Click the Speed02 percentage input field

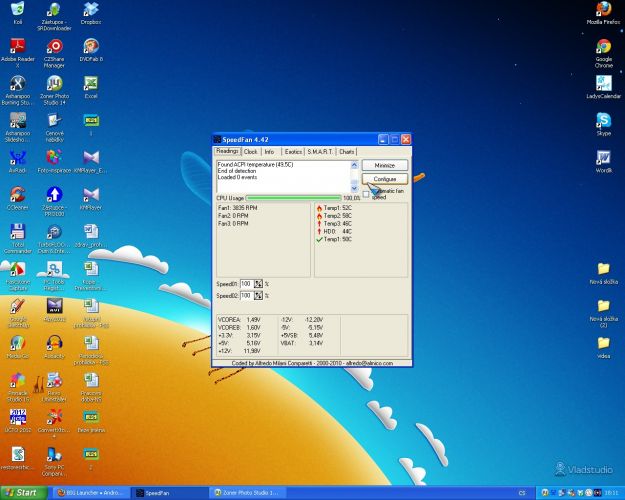[246, 296]
